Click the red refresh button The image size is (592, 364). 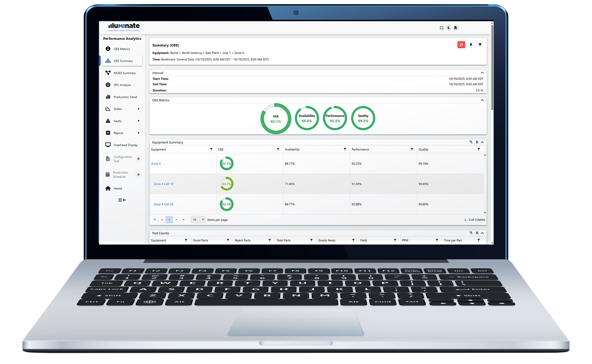[461, 45]
